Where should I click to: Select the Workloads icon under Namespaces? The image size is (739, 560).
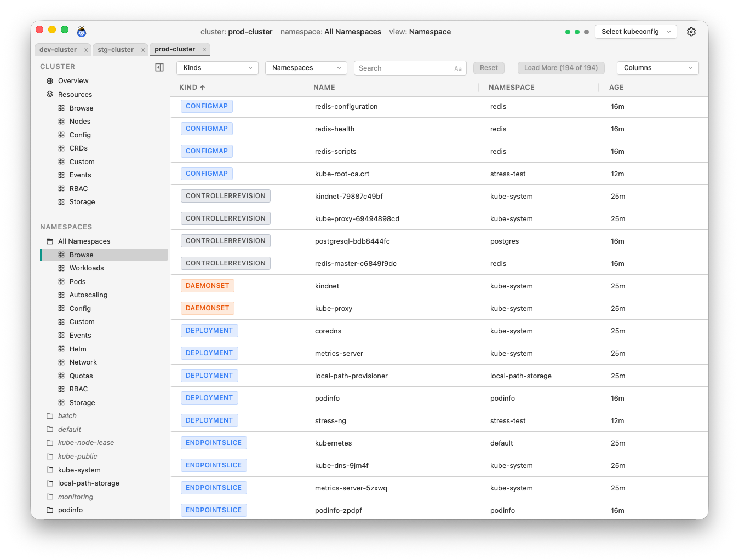(x=61, y=268)
